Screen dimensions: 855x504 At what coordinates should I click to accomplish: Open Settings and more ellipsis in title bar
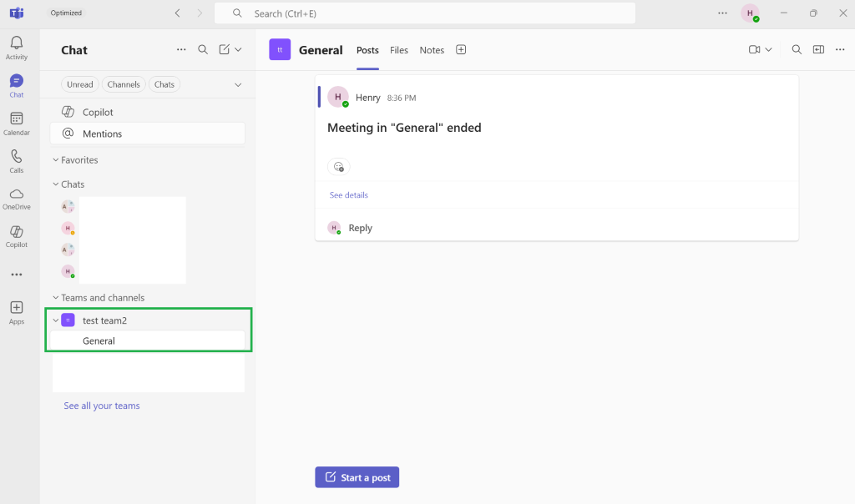coord(722,13)
